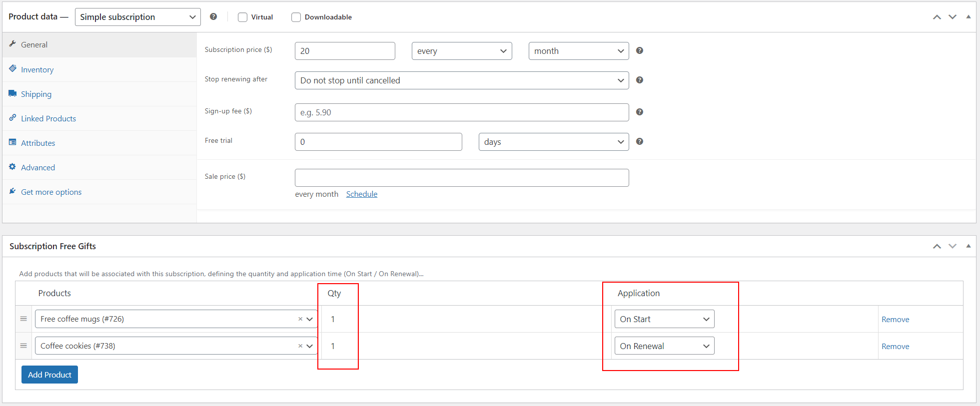Toggle the Downloadable checkbox

click(296, 17)
